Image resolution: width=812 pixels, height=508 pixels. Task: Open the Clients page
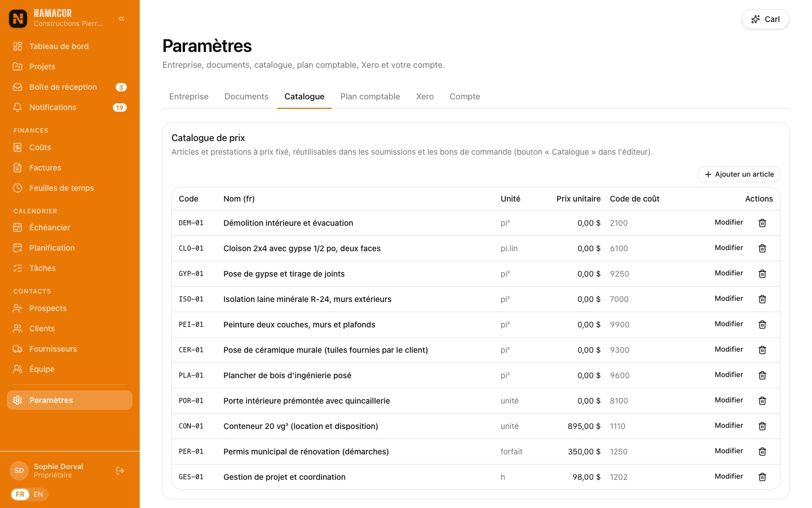[x=69, y=329]
